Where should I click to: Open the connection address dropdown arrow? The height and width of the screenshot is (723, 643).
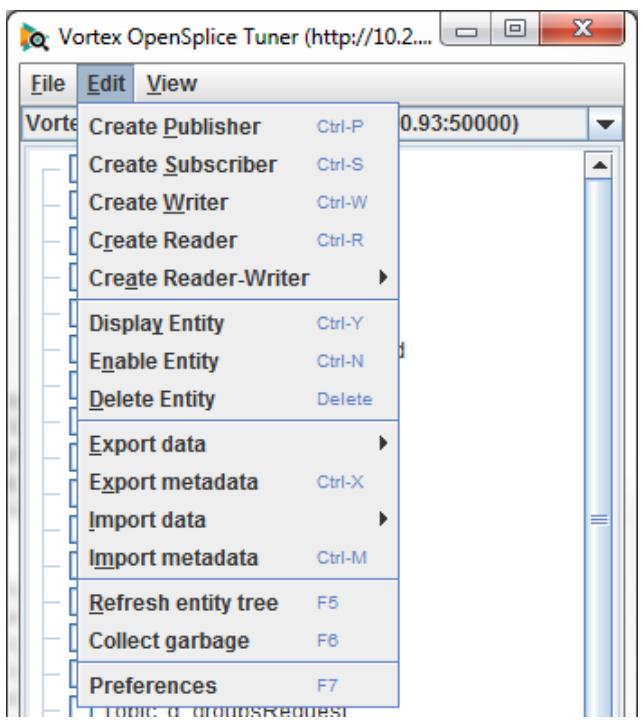(605, 124)
